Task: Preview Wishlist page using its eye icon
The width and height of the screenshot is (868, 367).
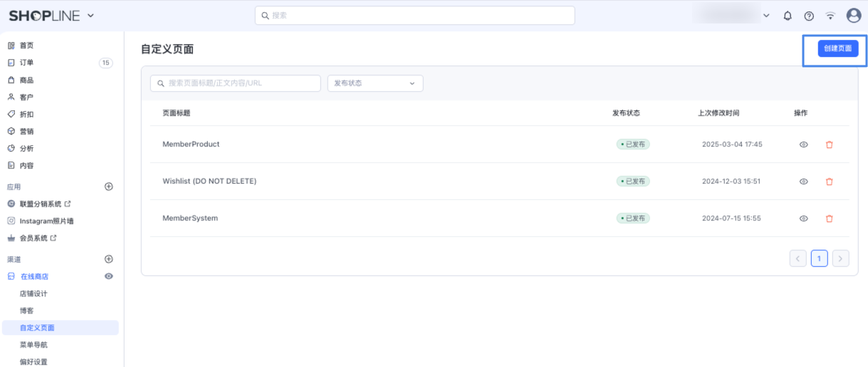Action: pyautogui.click(x=803, y=181)
